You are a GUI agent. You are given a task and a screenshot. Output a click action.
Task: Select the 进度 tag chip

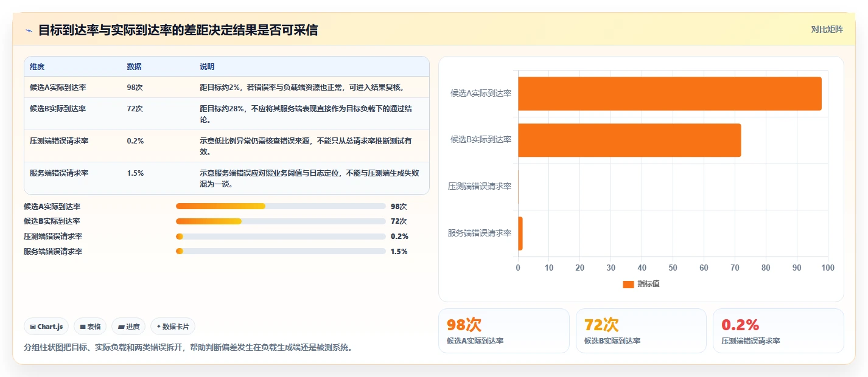coord(128,327)
